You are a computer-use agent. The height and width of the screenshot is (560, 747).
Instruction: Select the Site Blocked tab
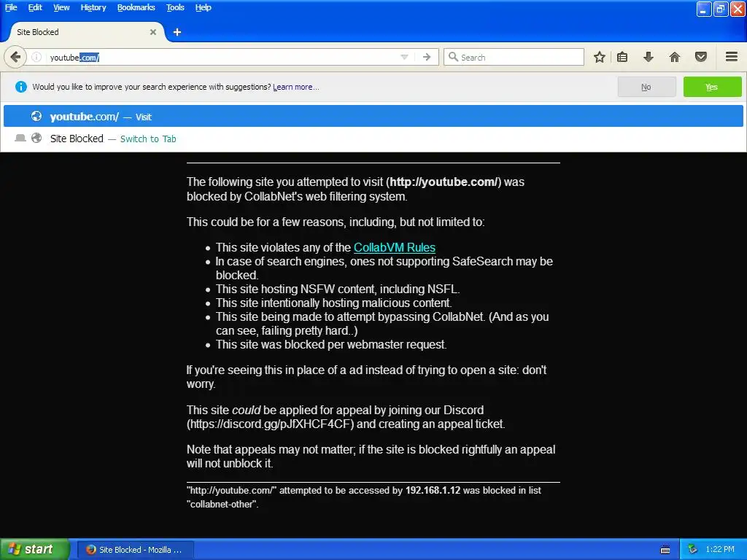[85, 32]
